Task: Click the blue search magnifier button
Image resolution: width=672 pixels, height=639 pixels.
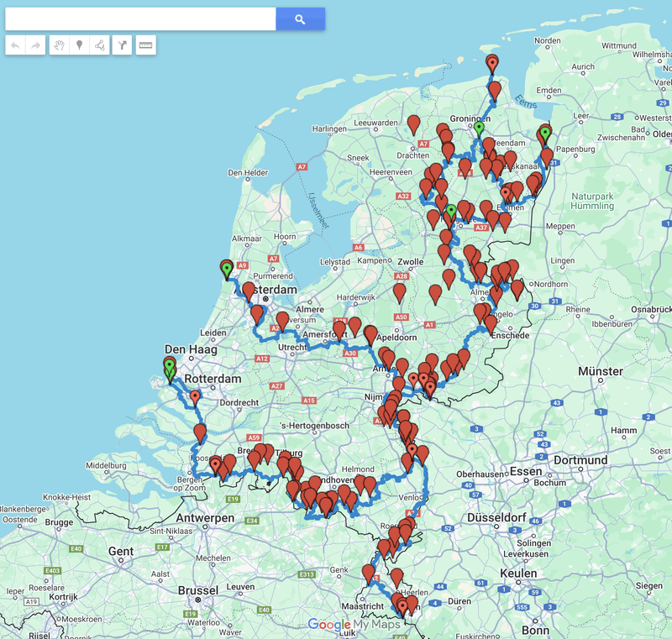Action: point(300,18)
